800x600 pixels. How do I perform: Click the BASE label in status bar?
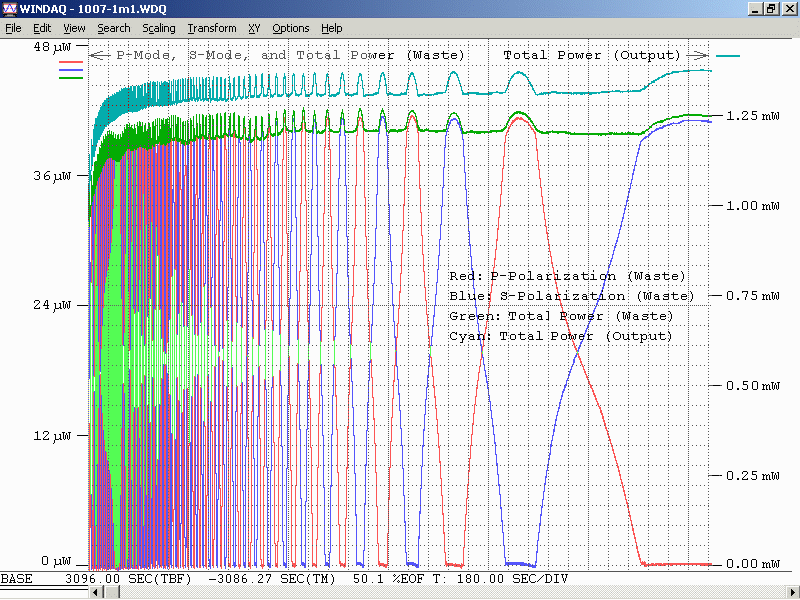17,578
